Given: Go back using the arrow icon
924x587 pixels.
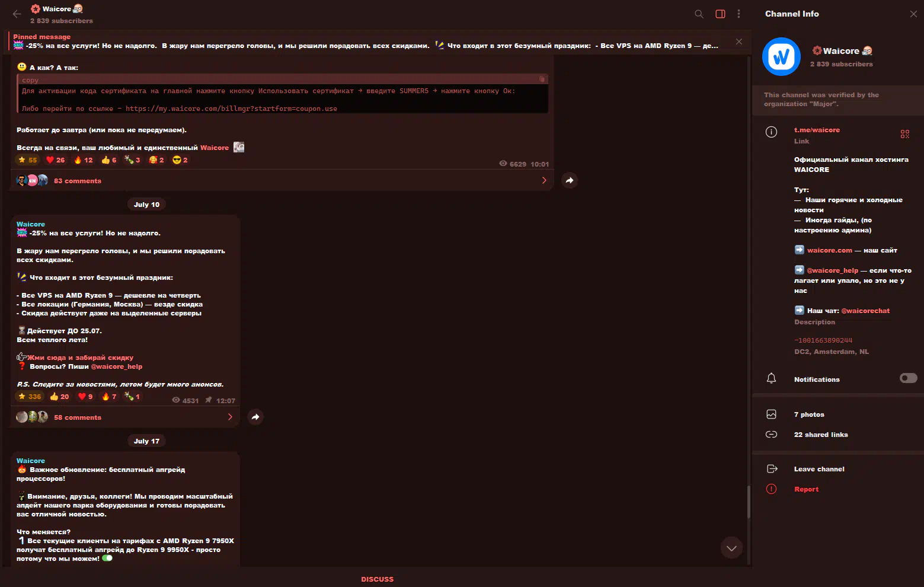Looking at the screenshot, I should [x=17, y=14].
